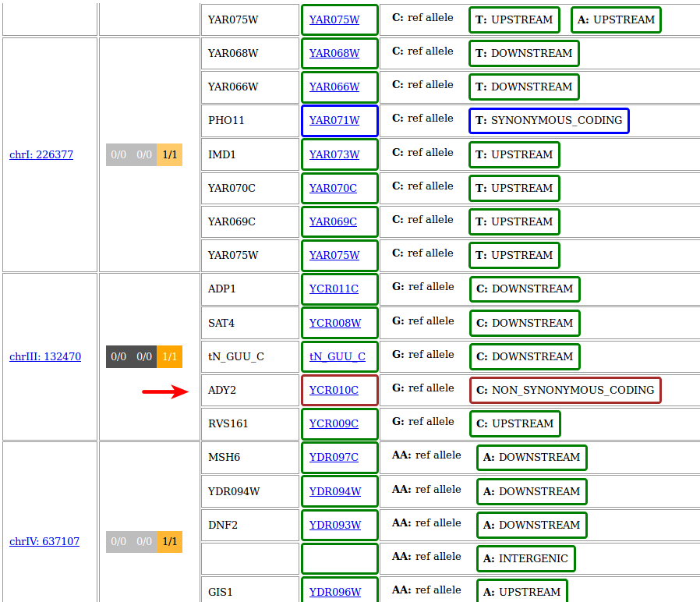Follow the YAR068W gene ID link

[x=334, y=53]
